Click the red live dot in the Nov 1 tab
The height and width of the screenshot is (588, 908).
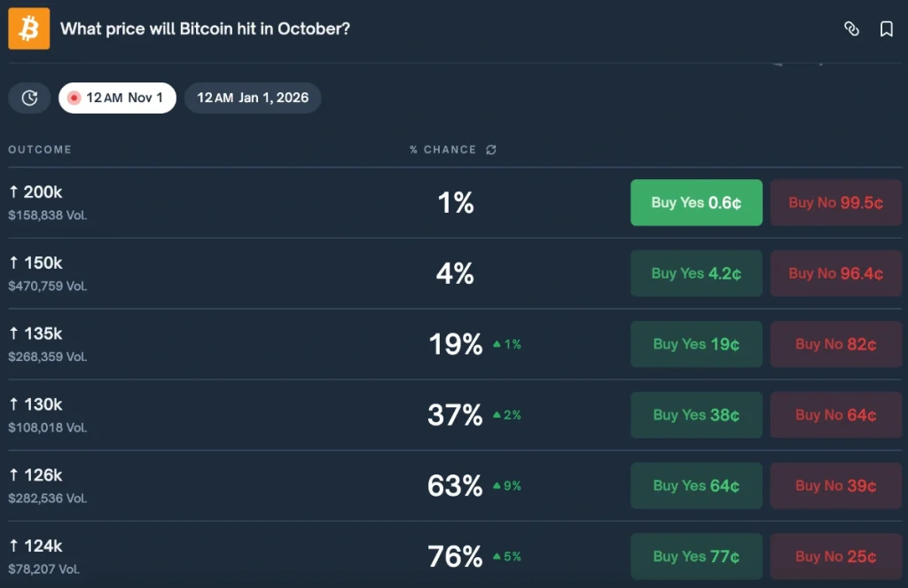(74, 98)
